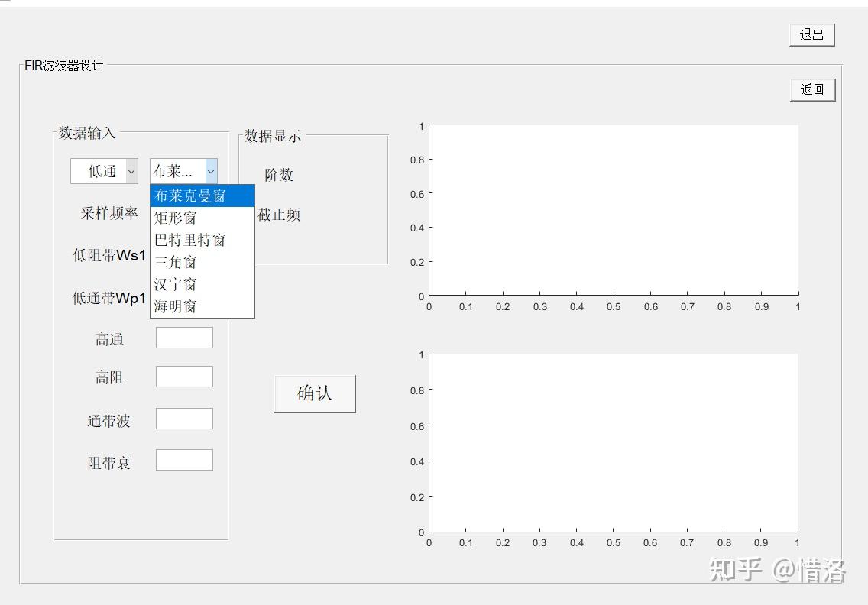Click the 高阻 input field
Image resolution: width=868 pixels, height=605 pixels.
183,376
